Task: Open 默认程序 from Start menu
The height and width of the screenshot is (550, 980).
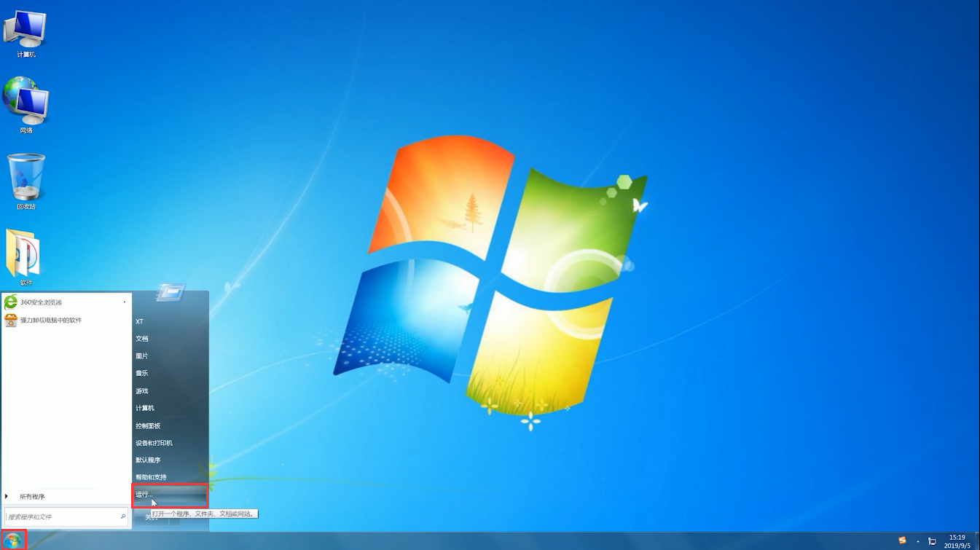Action: tap(170, 460)
